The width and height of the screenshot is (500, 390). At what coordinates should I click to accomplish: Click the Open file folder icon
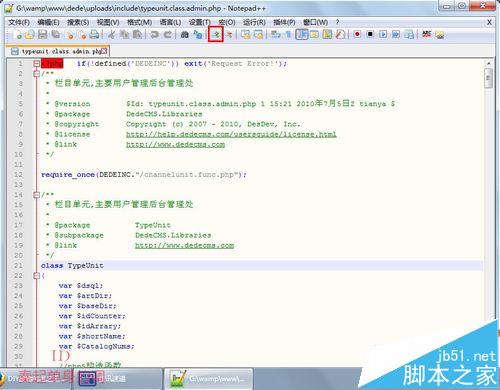(x=30, y=34)
